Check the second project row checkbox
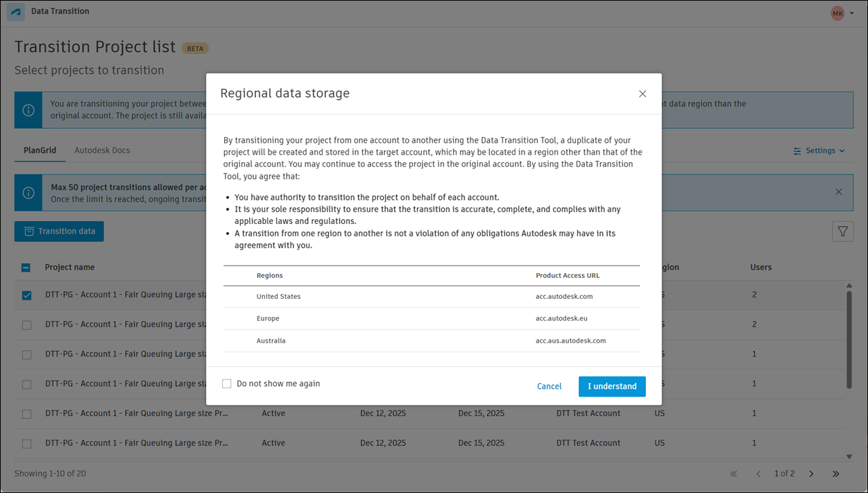The image size is (868, 493). coord(26,325)
